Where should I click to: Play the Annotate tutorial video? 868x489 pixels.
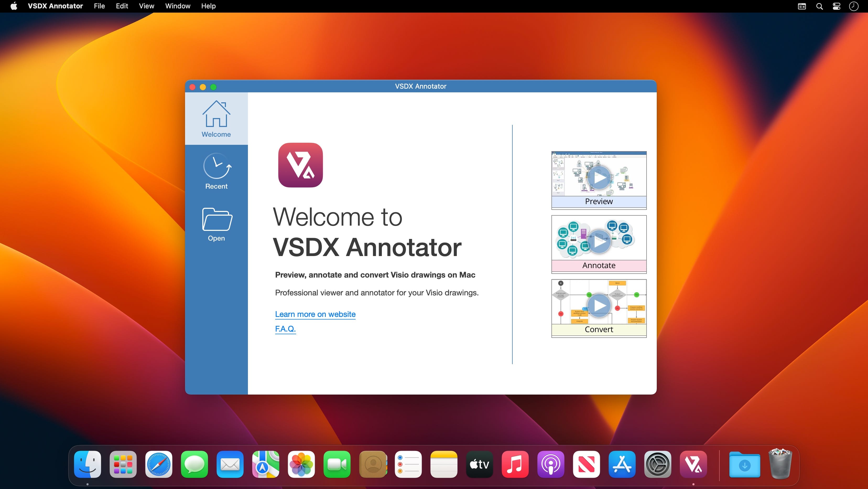click(x=599, y=241)
